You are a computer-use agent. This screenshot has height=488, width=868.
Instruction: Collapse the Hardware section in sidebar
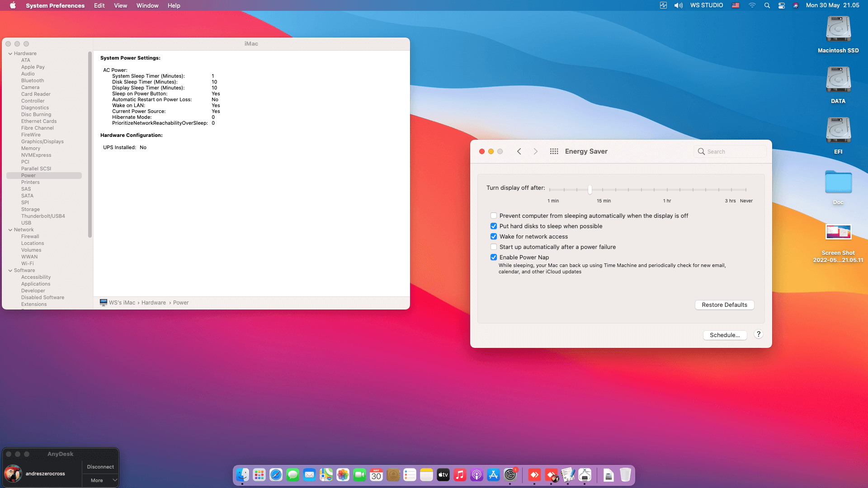click(x=10, y=54)
